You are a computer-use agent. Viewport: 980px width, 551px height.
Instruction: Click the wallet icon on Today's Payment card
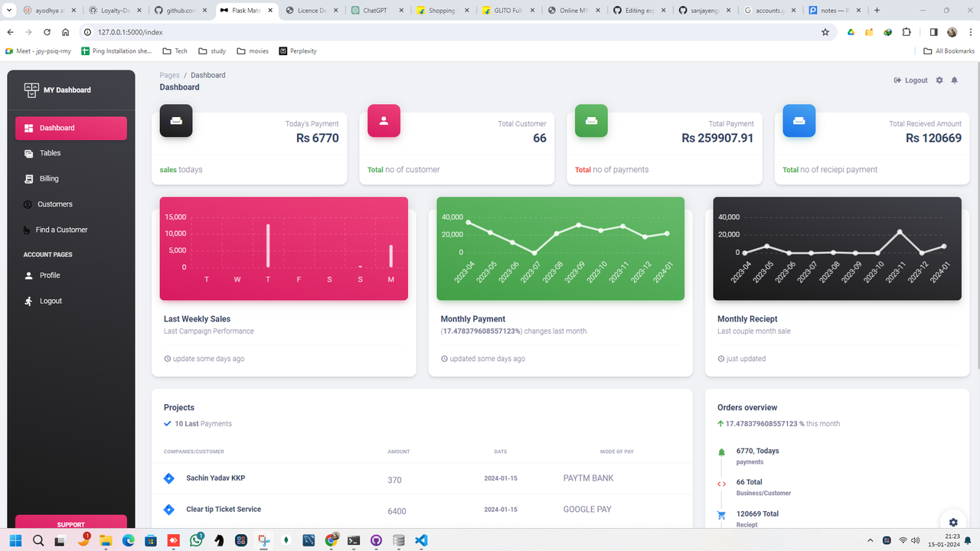tap(175, 120)
